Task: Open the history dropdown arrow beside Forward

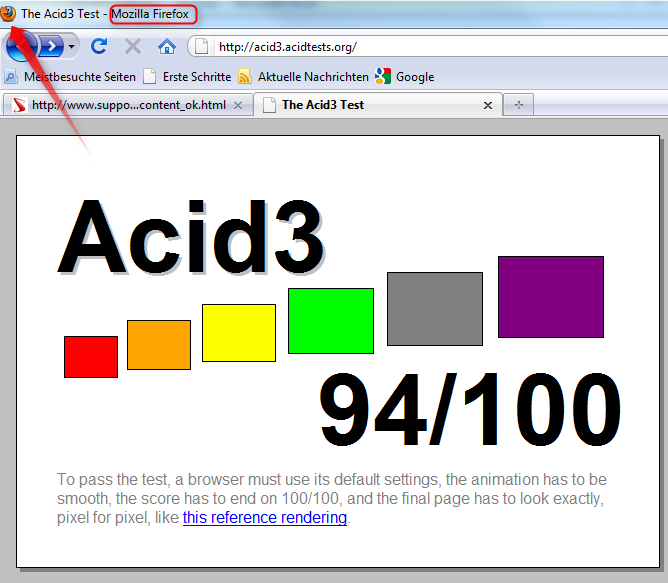Action: point(71,46)
